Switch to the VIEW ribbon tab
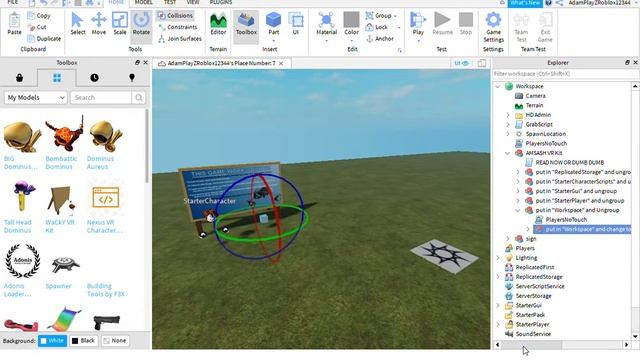The width and height of the screenshot is (640, 360). tap(193, 2)
